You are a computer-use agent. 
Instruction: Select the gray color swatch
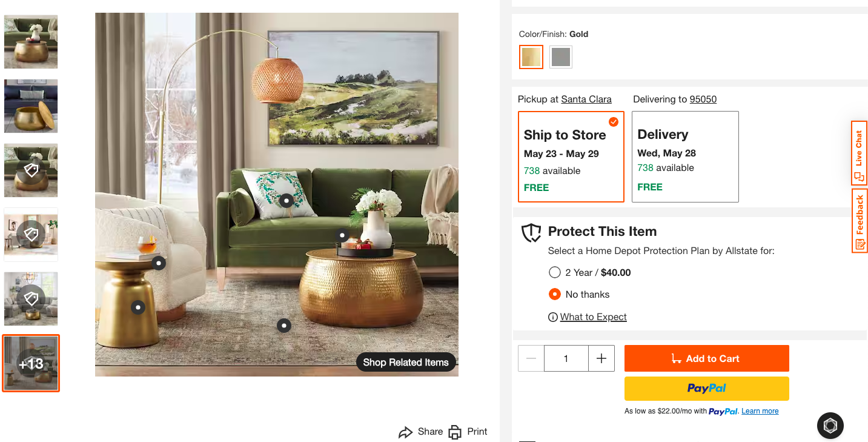(561, 57)
